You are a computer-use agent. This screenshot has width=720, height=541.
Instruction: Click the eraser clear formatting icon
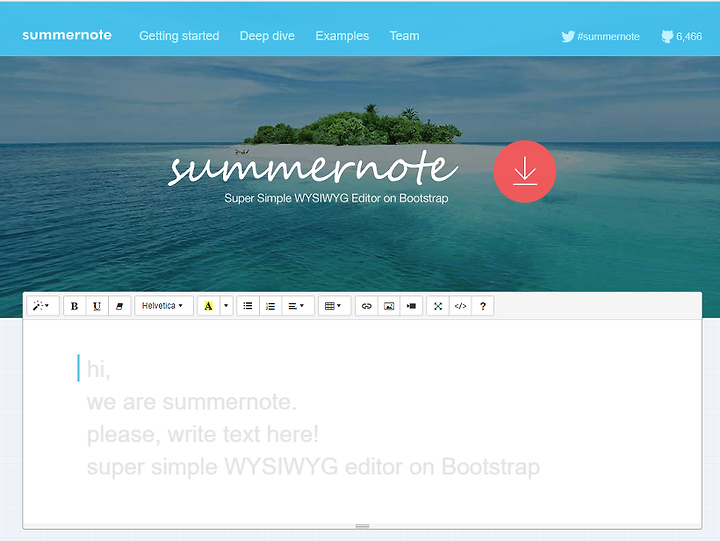[119, 306]
